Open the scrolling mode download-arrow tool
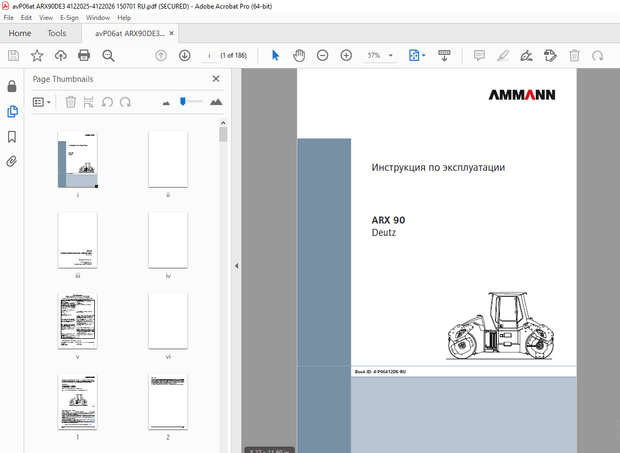620x453 pixels. pyautogui.click(x=444, y=55)
